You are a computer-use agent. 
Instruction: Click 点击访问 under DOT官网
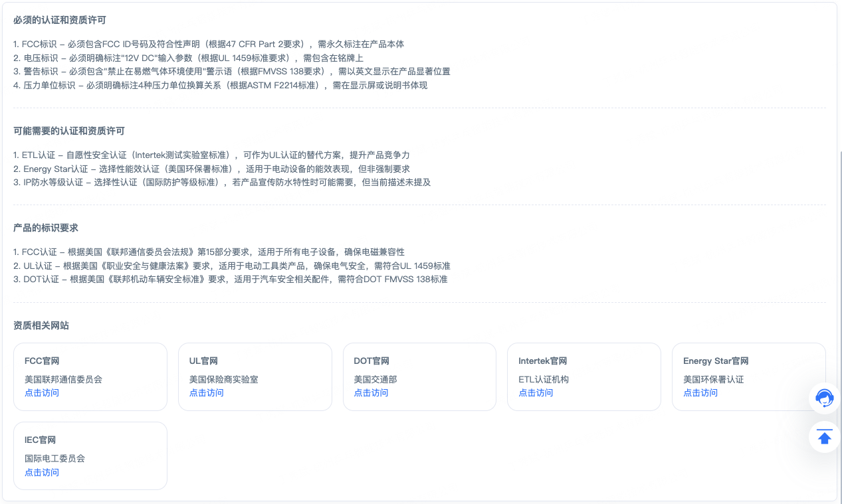coord(371,393)
